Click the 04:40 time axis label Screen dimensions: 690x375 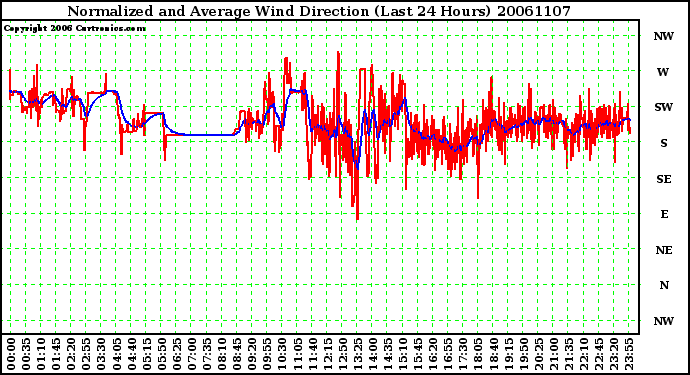pyautogui.click(x=132, y=354)
